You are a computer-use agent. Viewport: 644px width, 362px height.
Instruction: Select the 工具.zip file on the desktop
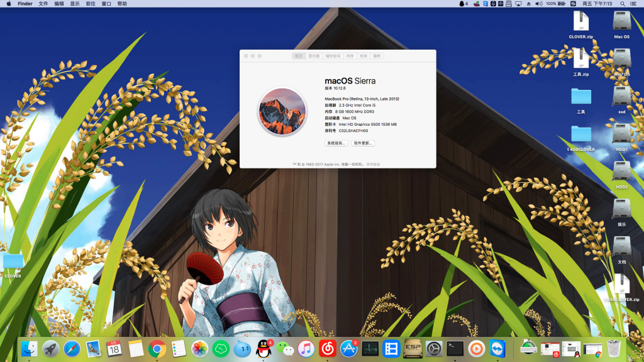pos(580,62)
